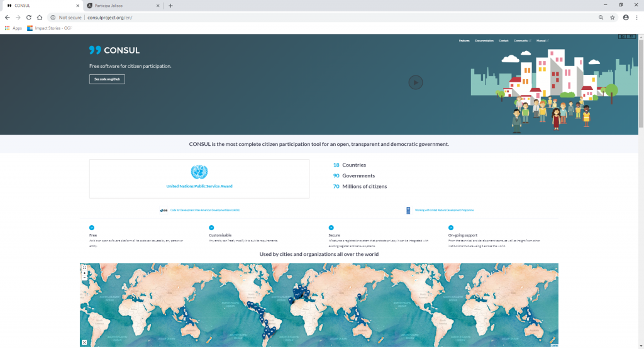Click 'Free software for citizen participation.' text
The width and height of the screenshot is (644, 349).
130,66
